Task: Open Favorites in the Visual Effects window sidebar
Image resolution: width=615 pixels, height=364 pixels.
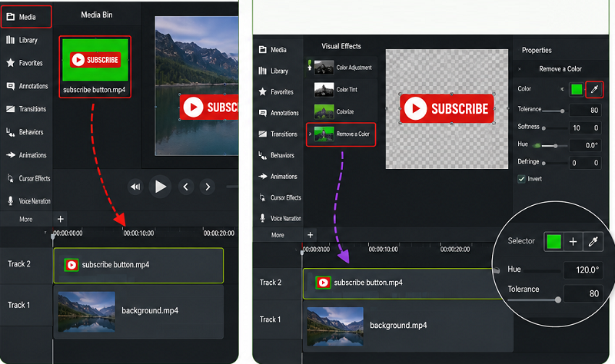Action: 277,91
